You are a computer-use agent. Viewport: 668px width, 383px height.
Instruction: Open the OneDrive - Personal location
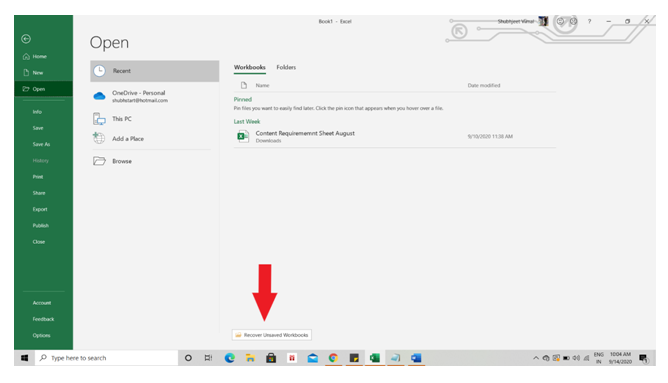tap(154, 96)
